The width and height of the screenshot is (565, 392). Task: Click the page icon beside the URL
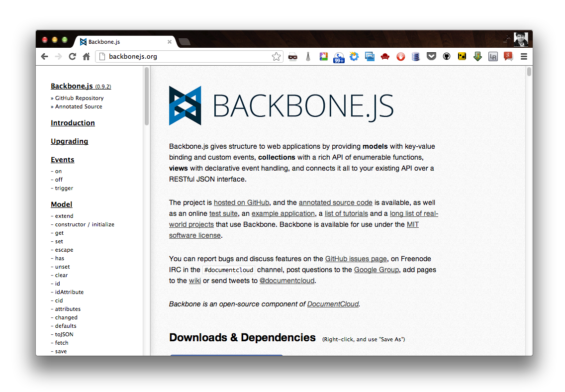pos(102,57)
